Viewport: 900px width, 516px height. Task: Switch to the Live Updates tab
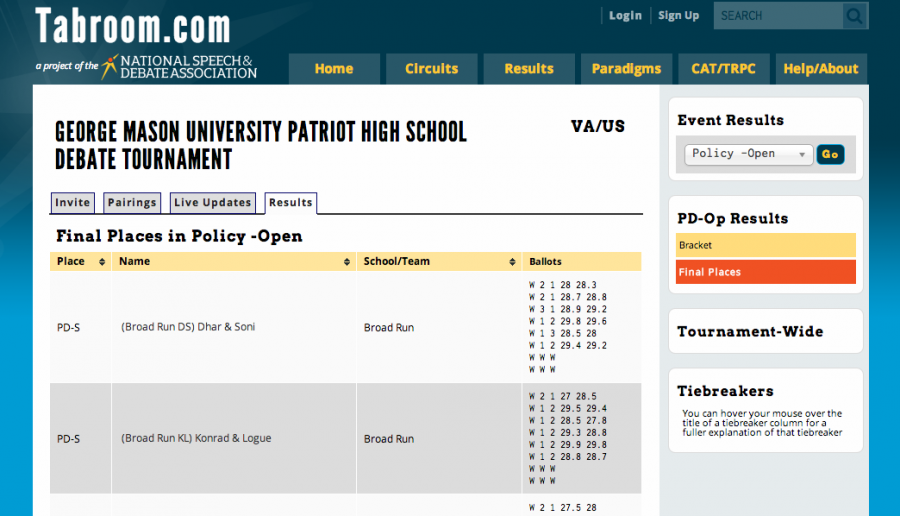pos(213,203)
